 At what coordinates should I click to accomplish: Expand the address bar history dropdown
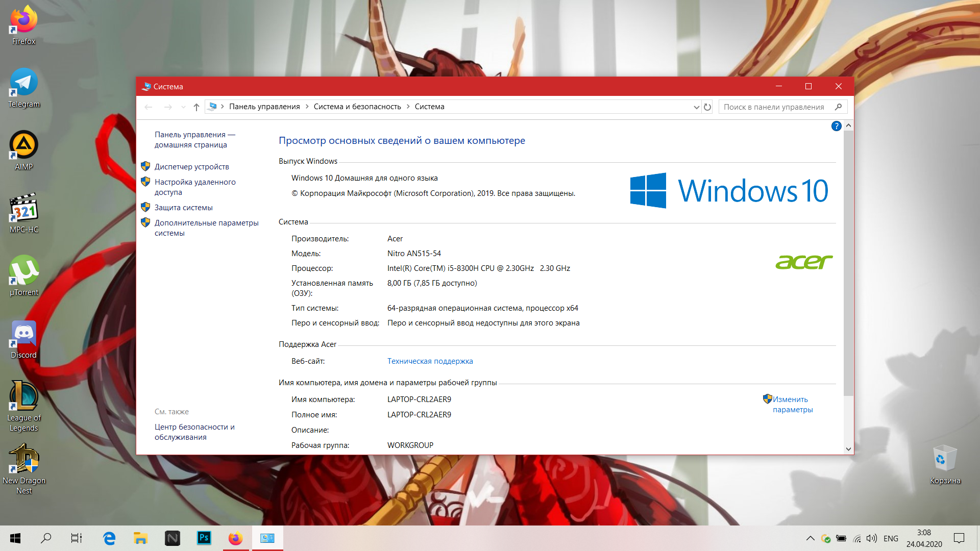pyautogui.click(x=696, y=107)
